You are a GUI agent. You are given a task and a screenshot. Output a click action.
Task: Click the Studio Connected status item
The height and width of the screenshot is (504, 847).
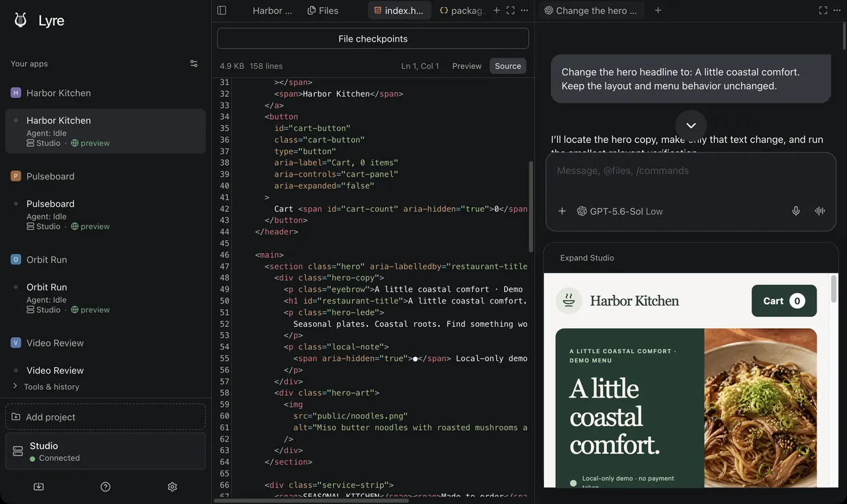[x=106, y=451]
